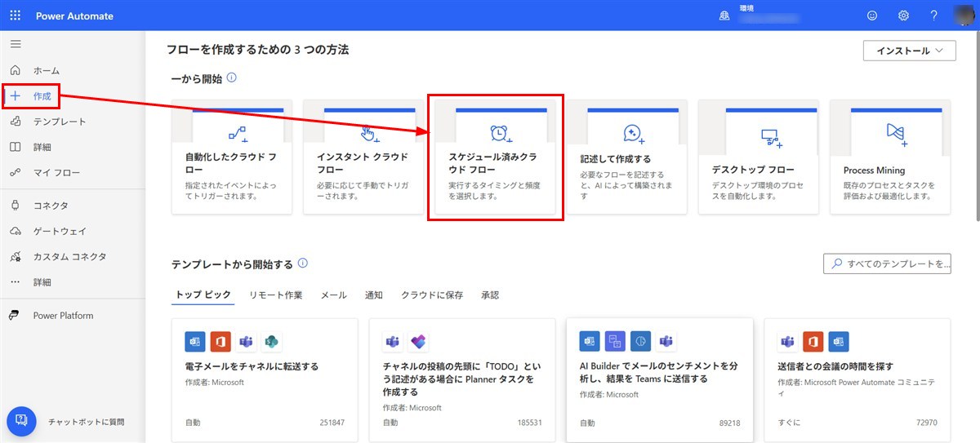This screenshot has height=443, width=980.
Task: Click the 72970 usage count
Action: pos(926,423)
